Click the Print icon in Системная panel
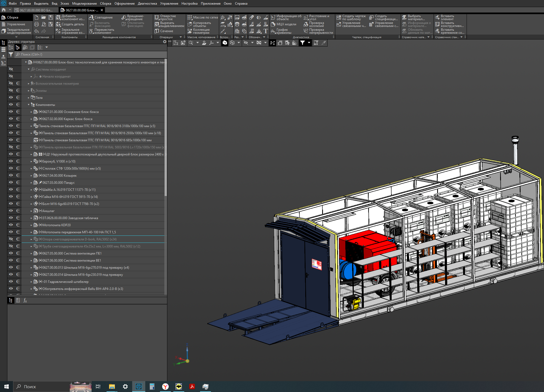 coord(37,24)
